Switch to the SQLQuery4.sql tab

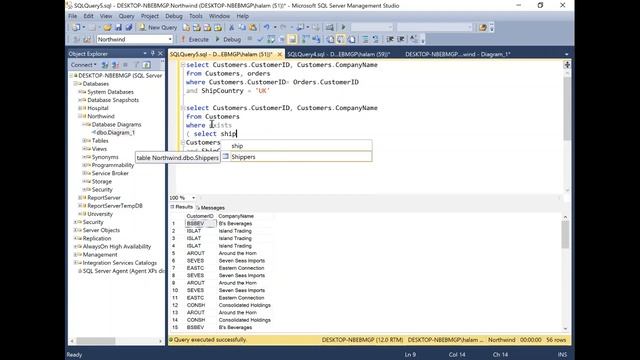[x=338, y=54]
